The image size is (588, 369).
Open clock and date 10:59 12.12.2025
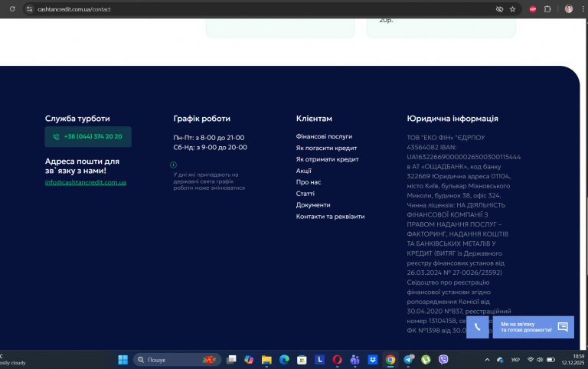573,360
